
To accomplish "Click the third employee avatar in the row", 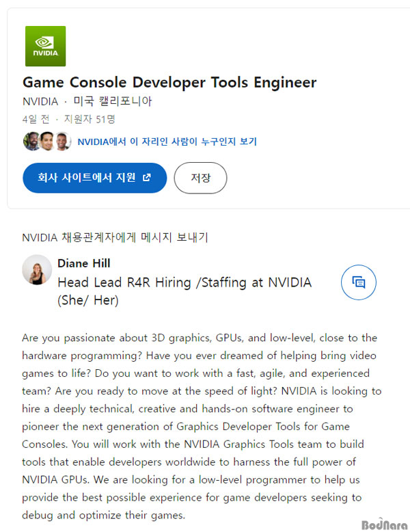I will [x=62, y=142].
